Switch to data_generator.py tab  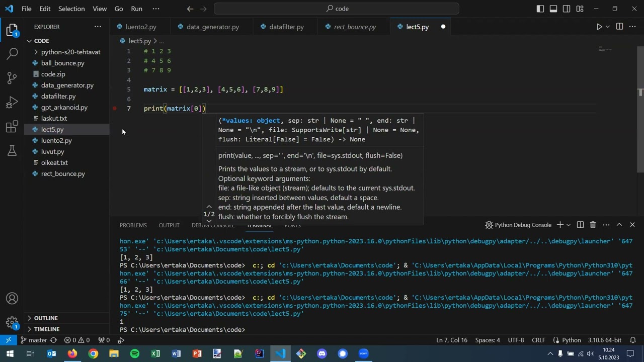click(212, 27)
